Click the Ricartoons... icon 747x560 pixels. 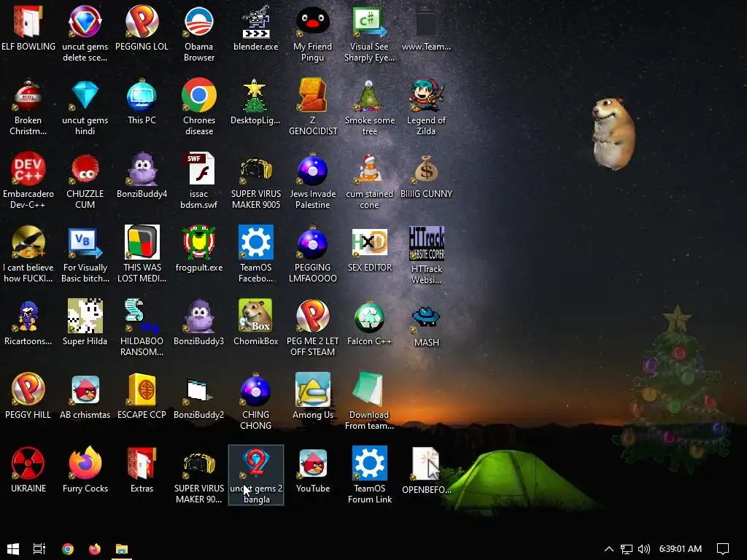pyautogui.click(x=28, y=316)
